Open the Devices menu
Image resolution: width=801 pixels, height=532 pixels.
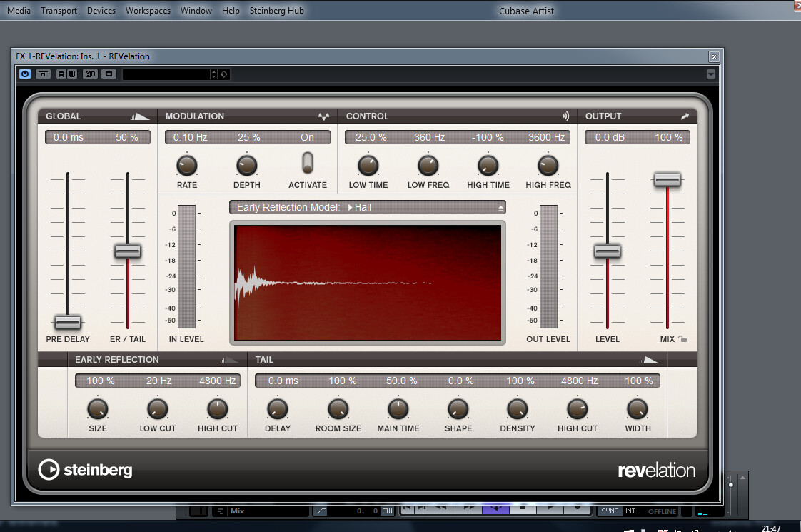tap(101, 10)
